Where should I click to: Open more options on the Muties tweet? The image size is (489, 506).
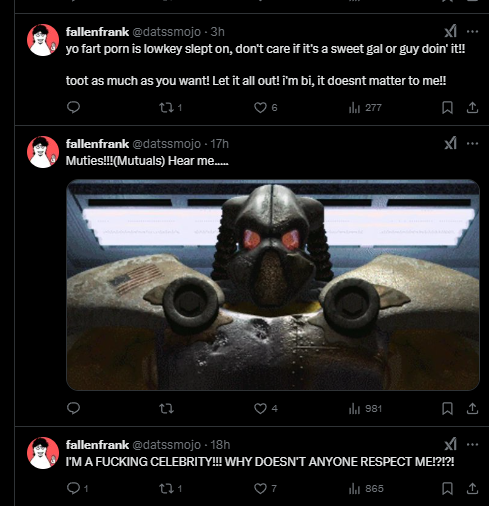pos(472,144)
